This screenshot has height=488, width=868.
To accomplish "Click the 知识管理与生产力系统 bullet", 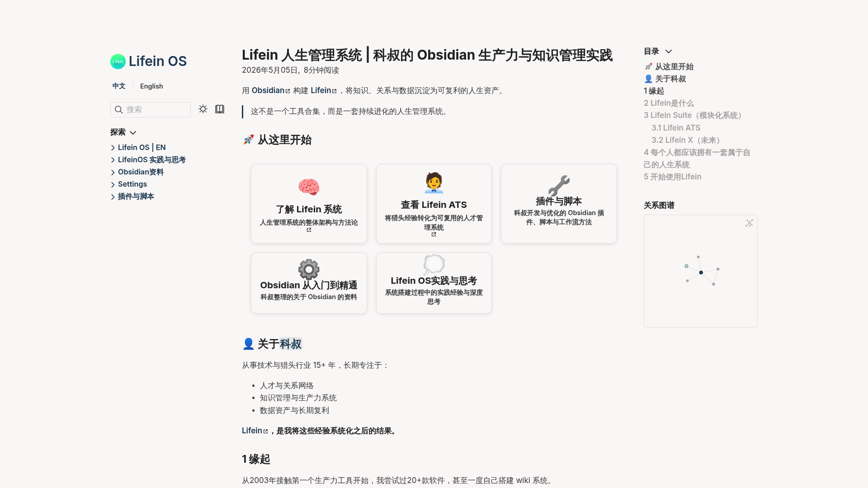I will point(298,398).
